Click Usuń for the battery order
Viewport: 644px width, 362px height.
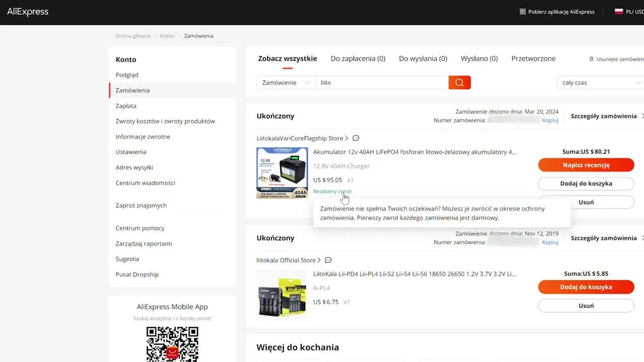(586, 202)
